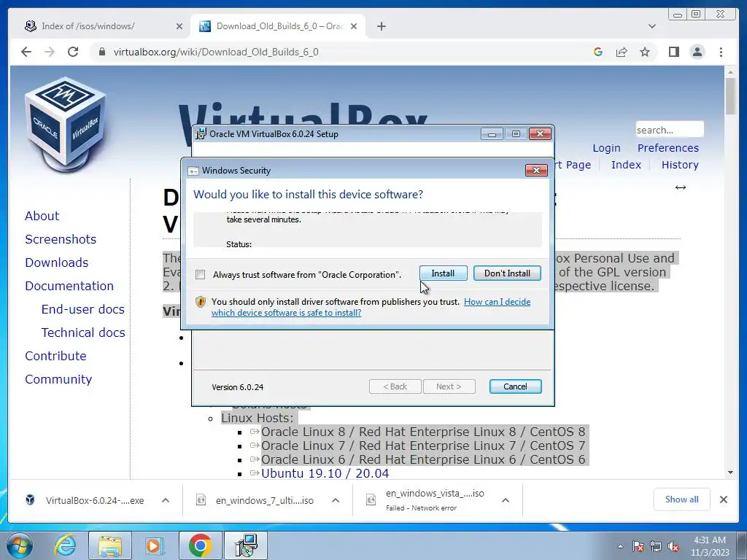Open Technical docs link

tap(83, 332)
